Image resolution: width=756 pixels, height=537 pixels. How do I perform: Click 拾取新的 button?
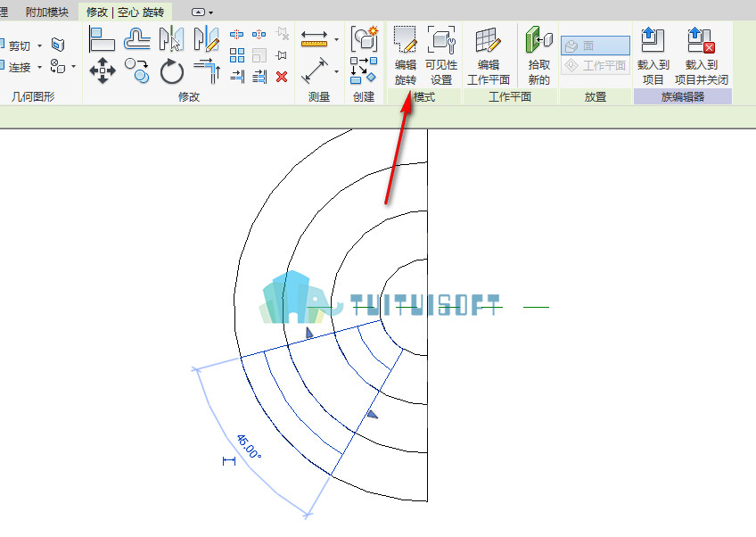pyautogui.click(x=538, y=55)
